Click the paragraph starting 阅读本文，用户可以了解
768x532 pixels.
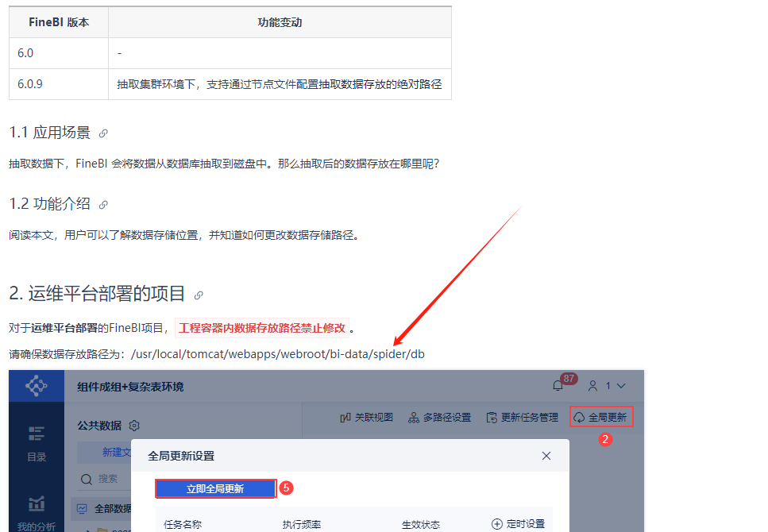[185, 235]
